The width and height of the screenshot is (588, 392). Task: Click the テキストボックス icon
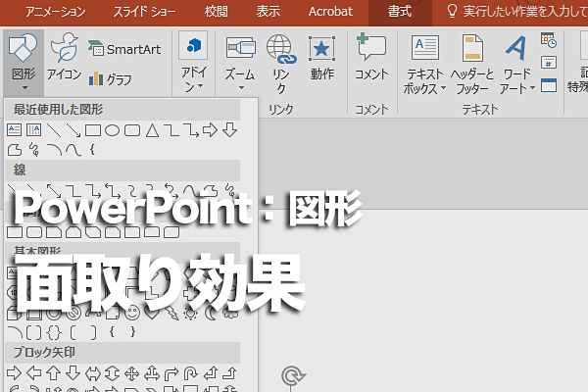(x=425, y=48)
